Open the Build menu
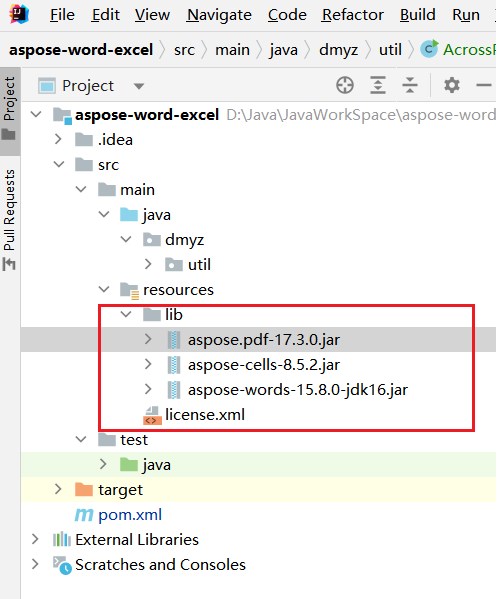 point(418,15)
